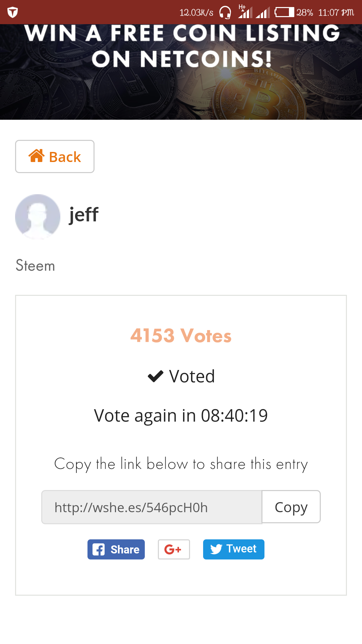Click the 4153 Votes count
The width and height of the screenshot is (362, 644).
point(181,335)
